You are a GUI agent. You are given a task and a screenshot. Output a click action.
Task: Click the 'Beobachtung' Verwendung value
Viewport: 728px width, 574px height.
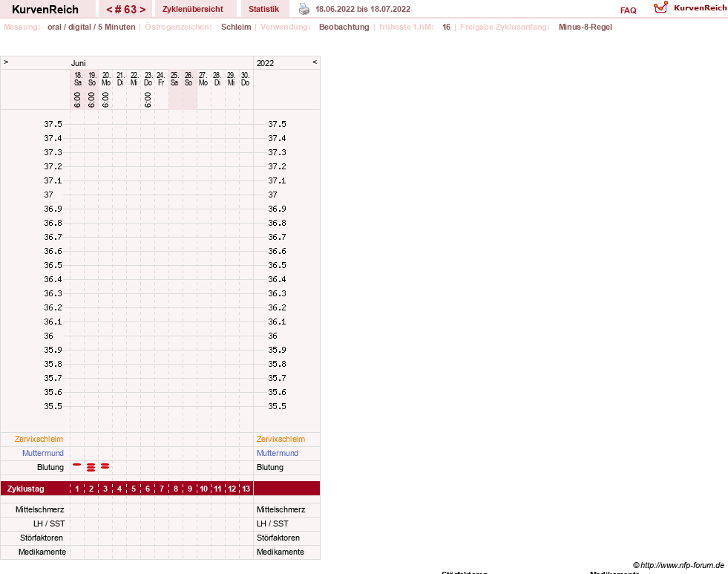[x=344, y=27]
